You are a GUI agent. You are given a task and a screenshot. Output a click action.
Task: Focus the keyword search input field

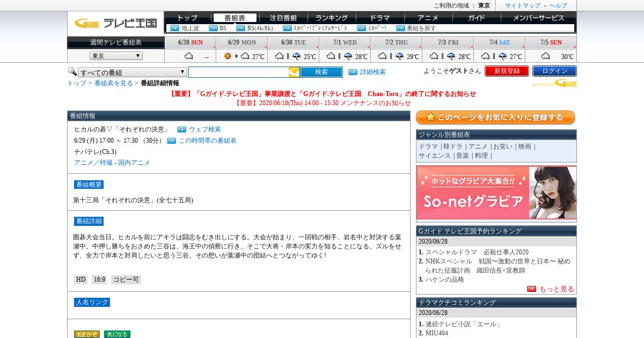point(239,72)
